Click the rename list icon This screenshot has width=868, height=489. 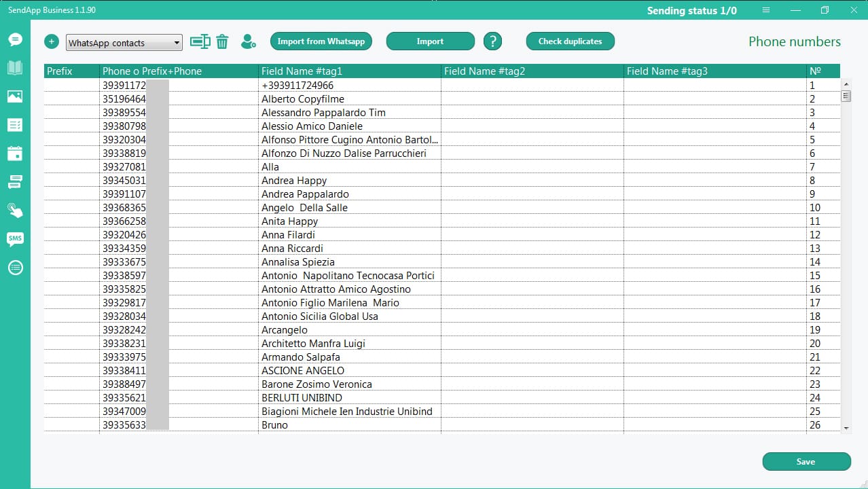(200, 41)
